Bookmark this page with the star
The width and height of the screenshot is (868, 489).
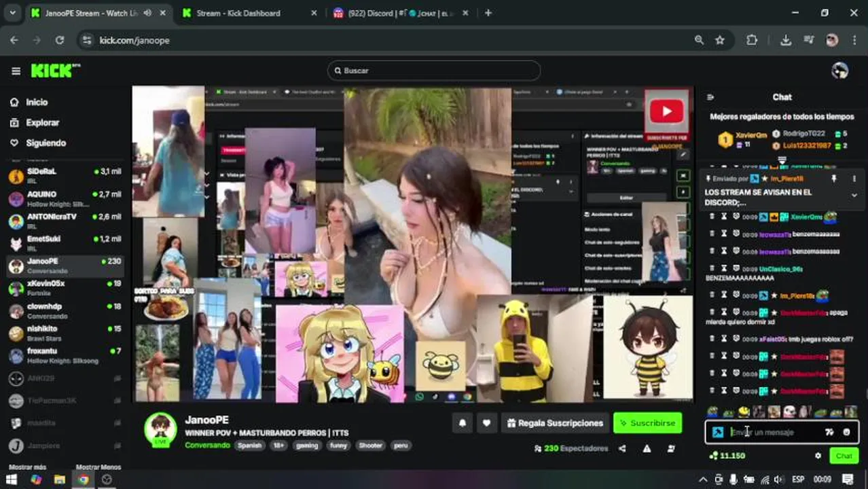click(719, 40)
